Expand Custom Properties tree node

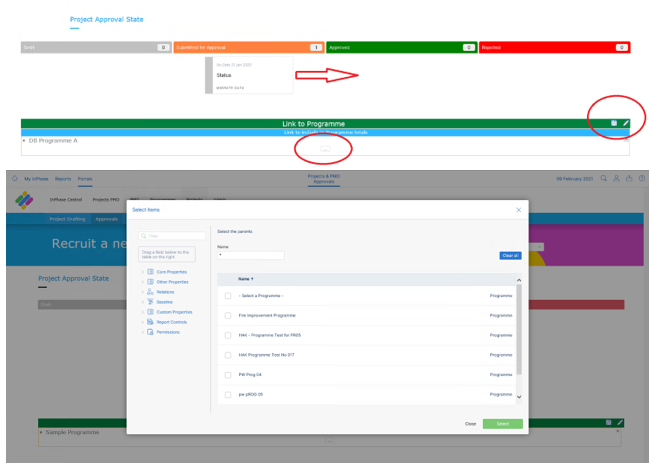coord(142,312)
